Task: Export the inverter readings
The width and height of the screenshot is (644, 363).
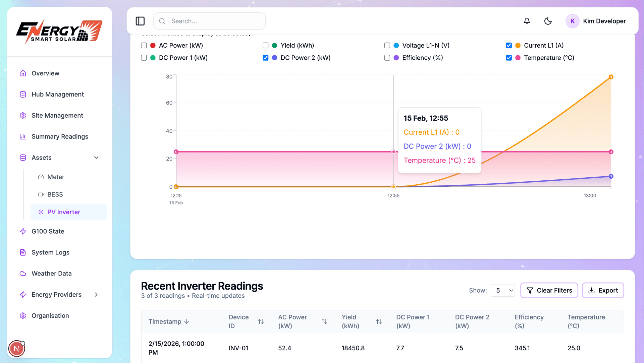Action: pyautogui.click(x=603, y=290)
